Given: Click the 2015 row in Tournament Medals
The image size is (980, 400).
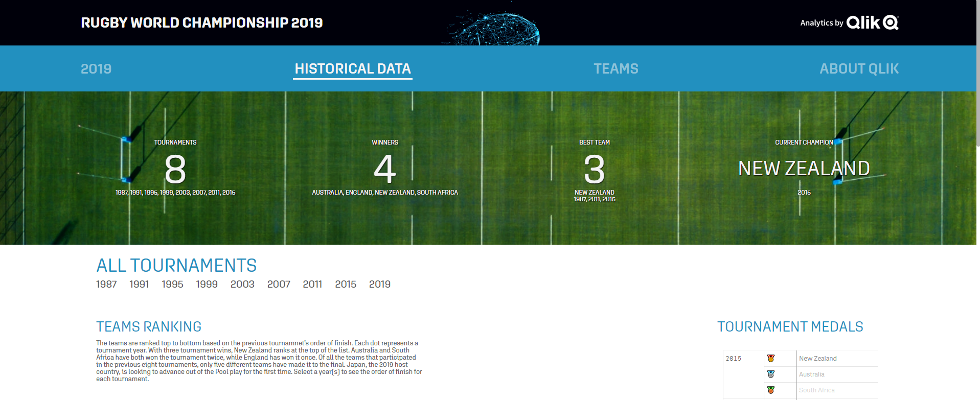Looking at the screenshot, I should coord(734,359).
